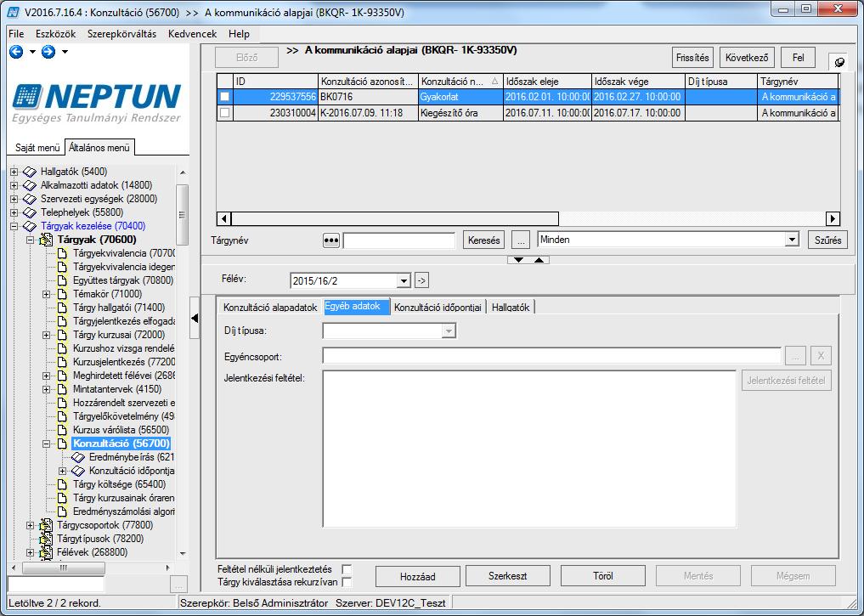
Task: Click the Szerkeszt button
Action: click(507, 576)
